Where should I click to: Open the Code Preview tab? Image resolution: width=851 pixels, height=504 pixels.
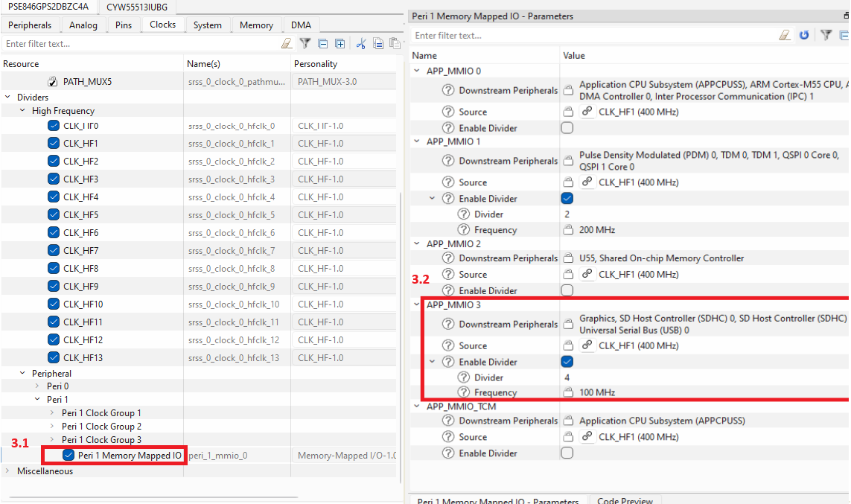click(625, 501)
